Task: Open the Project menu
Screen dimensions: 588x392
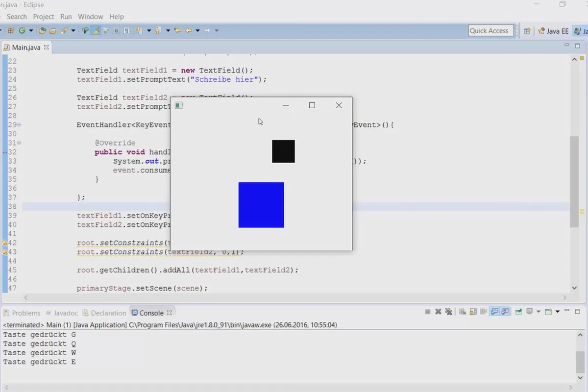Action: click(44, 17)
